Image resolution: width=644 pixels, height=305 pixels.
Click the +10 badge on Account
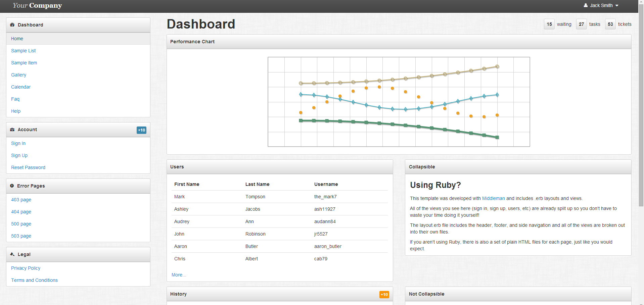tap(142, 130)
